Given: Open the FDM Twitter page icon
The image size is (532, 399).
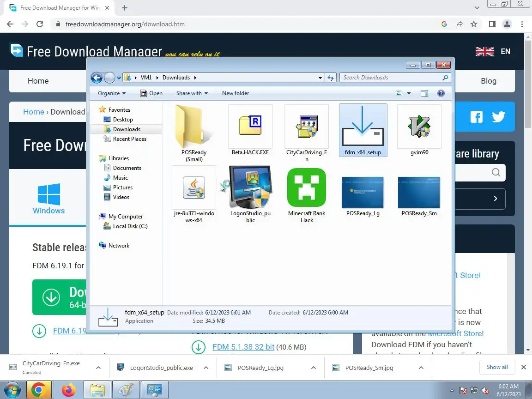Looking at the screenshot, I should (498, 117).
